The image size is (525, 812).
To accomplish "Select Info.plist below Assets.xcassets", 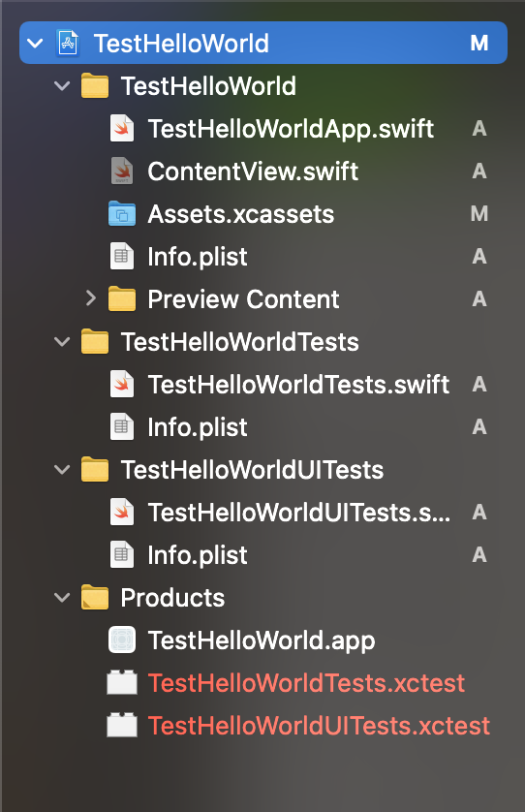I will coord(198,257).
